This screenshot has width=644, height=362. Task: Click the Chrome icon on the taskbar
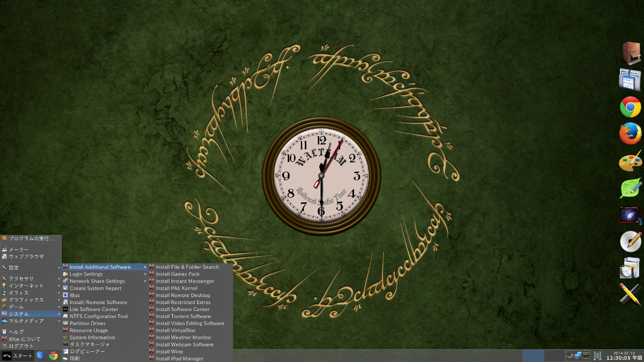53,356
